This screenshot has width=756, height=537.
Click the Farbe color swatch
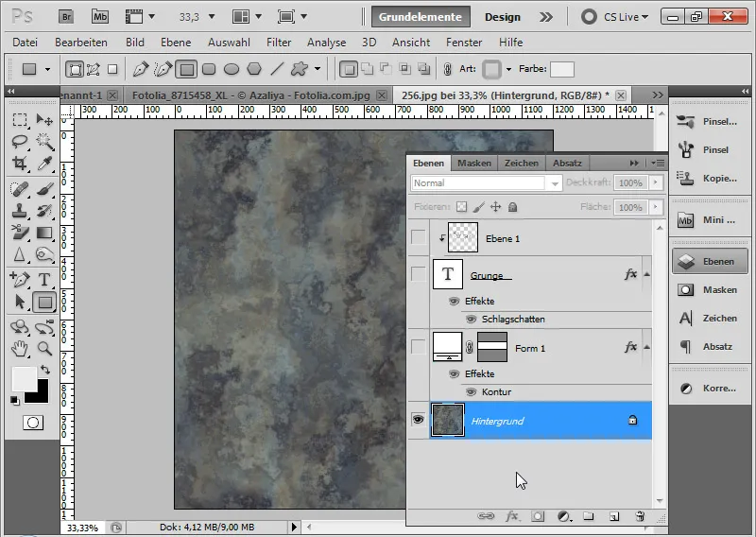562,69
